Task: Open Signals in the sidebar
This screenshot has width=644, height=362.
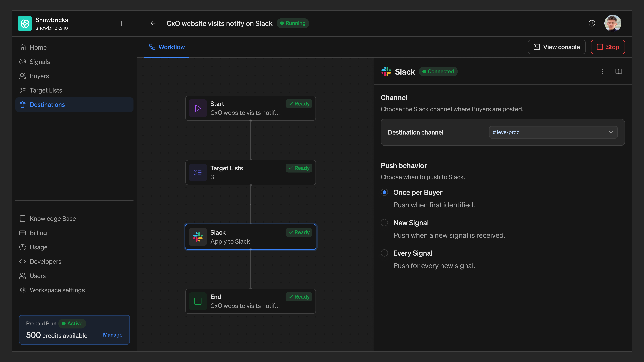Action: (74, 62)
